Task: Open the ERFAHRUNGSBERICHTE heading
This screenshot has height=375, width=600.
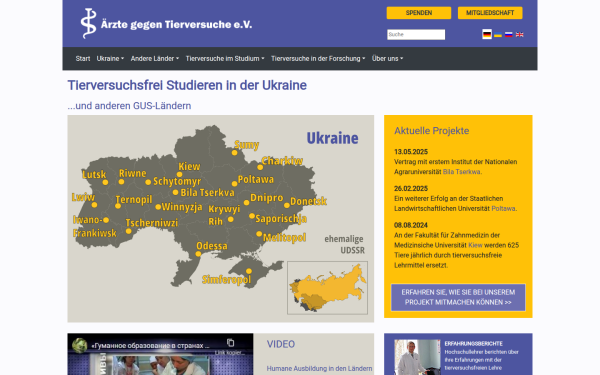Action: point(473,344)
